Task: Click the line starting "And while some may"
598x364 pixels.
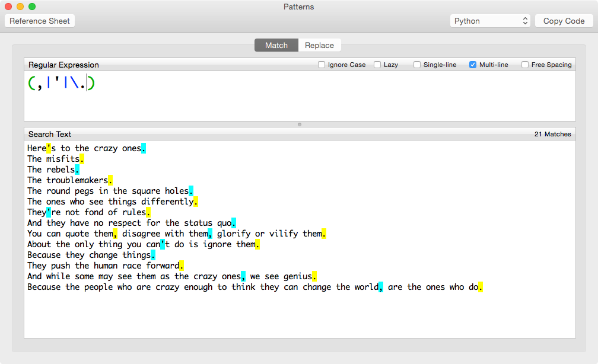Action: (x=172, y=276)
